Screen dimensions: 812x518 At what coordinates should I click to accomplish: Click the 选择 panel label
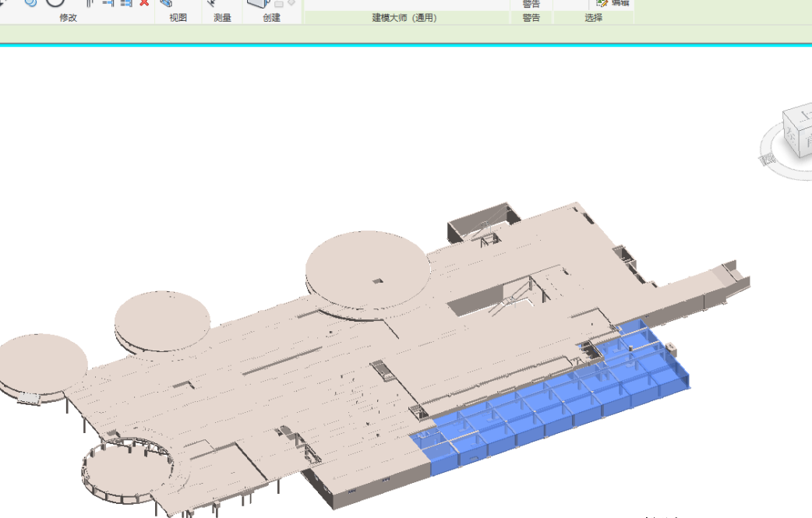coord(594,18)
